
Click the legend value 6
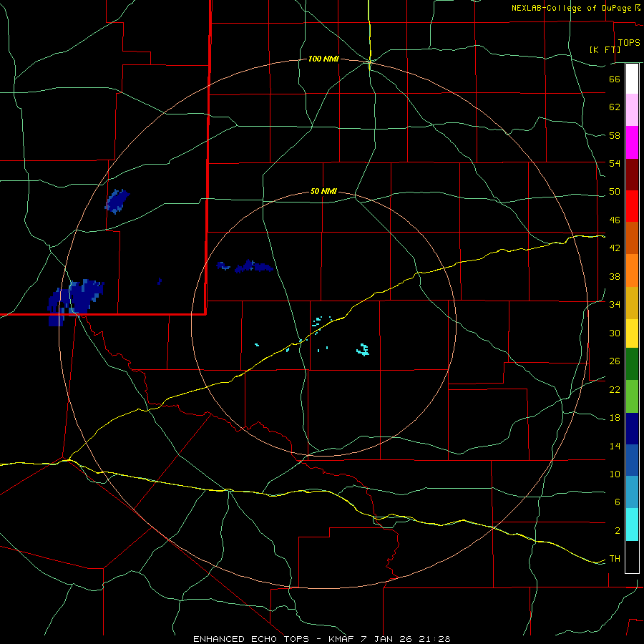617,502
